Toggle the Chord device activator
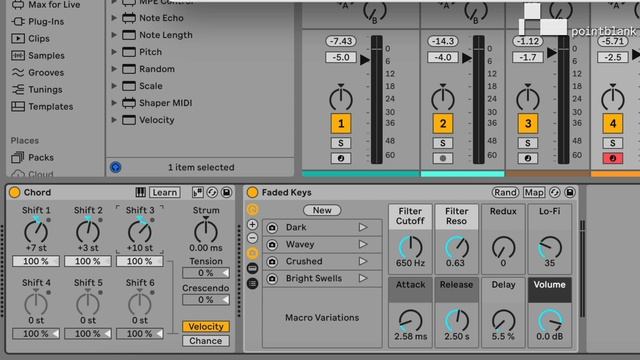This screenshot has height=360, width=640. 15,192
